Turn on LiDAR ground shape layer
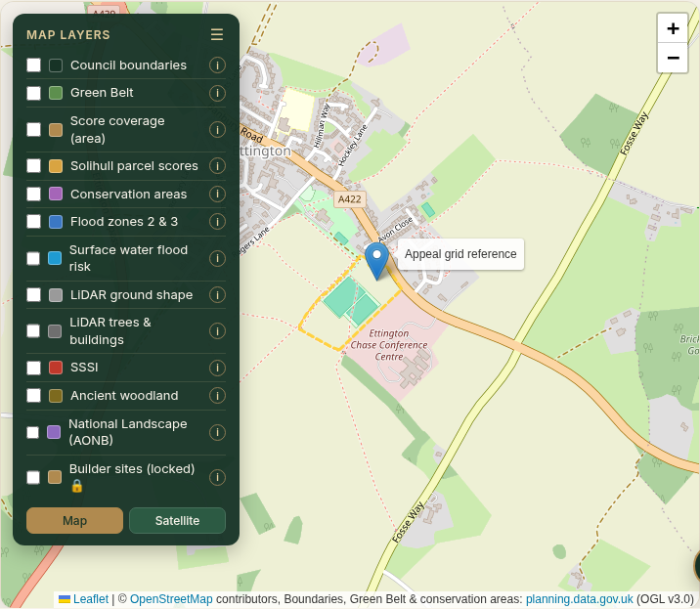Image resolution: width=700 pixels, height=609 pixels. [33, 294]
